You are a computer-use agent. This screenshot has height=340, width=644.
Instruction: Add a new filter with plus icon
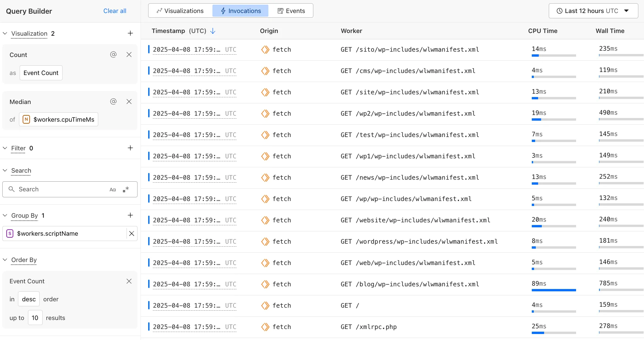(130, 148)
